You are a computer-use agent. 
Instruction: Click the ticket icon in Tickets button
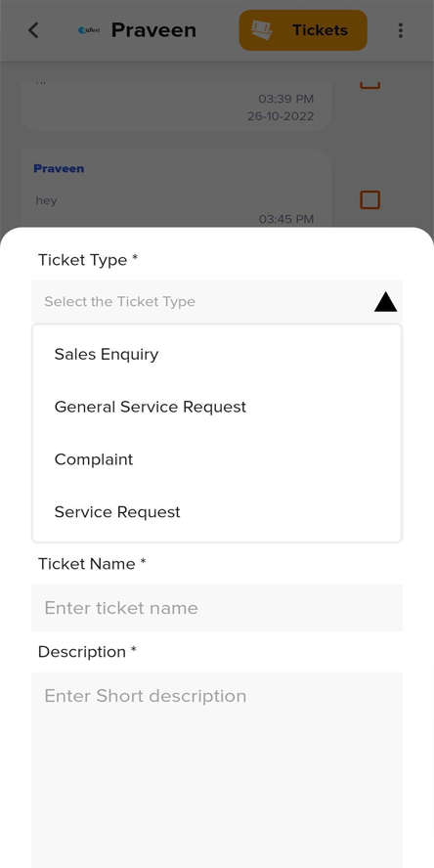pyautogui.click(x=261, y=30)
